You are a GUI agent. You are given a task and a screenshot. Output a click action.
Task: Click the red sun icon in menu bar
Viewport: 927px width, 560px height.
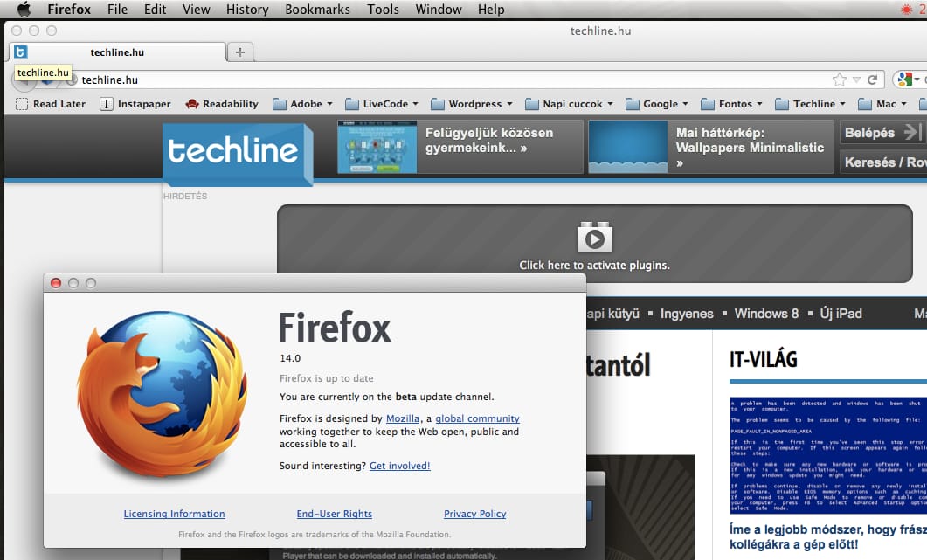point(906,10)
